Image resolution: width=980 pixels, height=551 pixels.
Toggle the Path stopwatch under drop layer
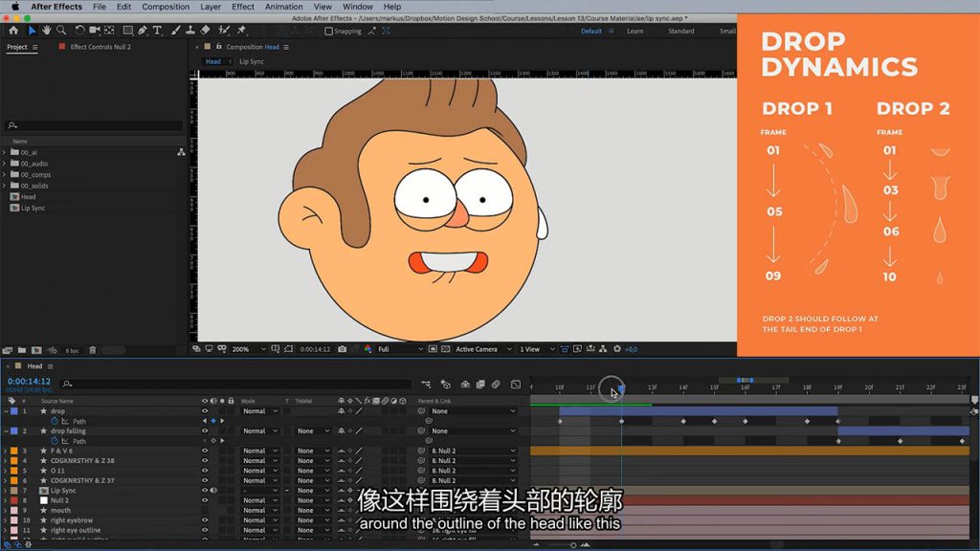tap(55, 421)
